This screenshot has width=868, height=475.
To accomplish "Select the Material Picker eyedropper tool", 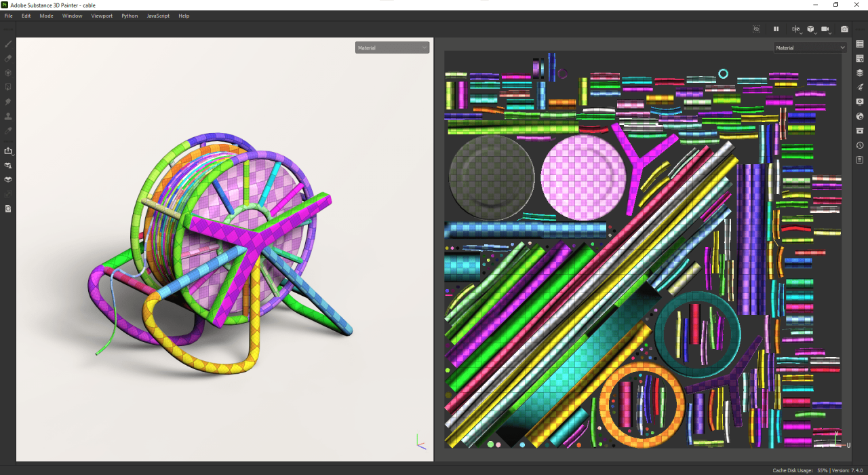I will point(8,130).
